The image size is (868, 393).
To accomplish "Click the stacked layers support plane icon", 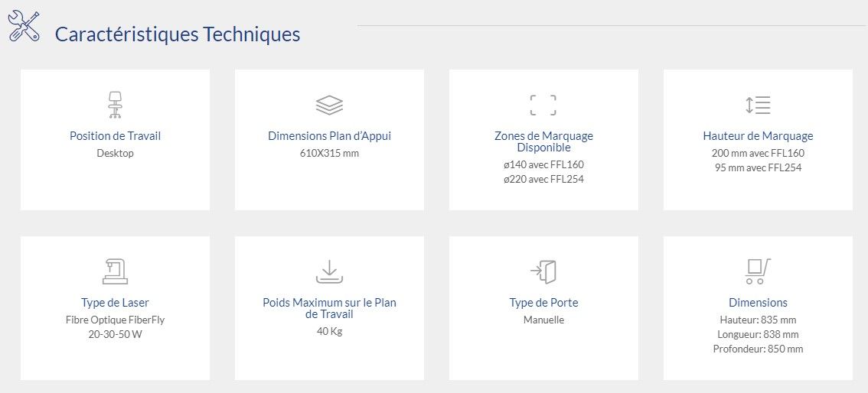I will coord(329,105).
